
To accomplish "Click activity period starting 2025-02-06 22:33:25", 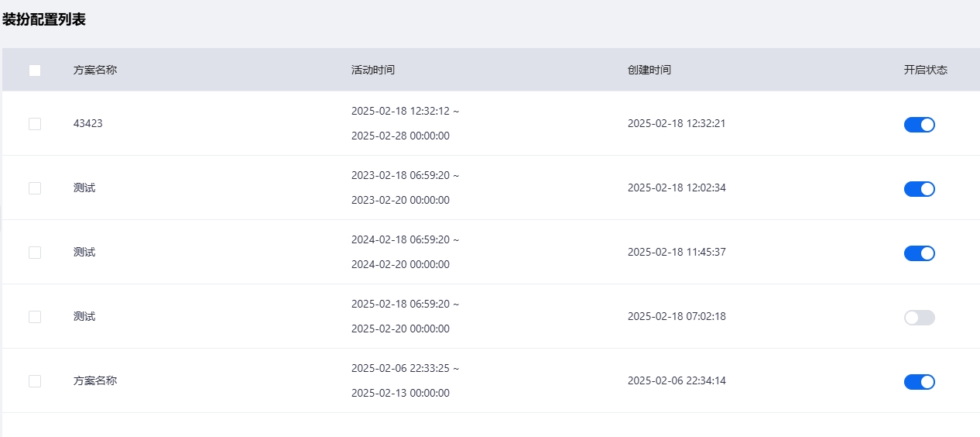I will coord(405,380).
